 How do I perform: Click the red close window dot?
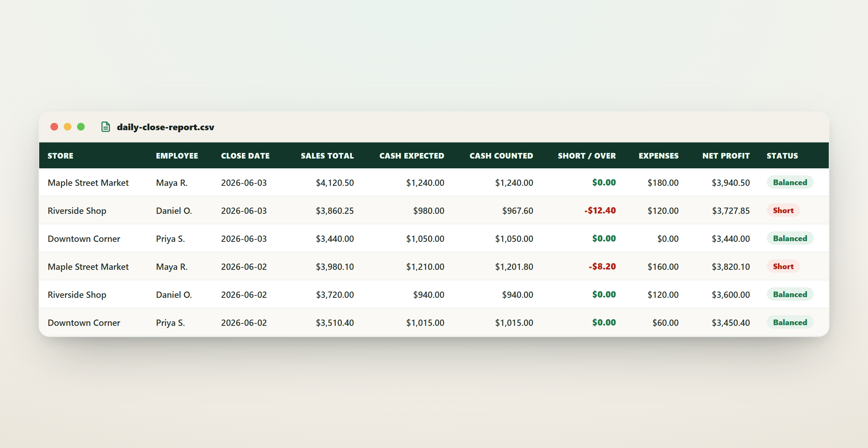pos(54,127)
